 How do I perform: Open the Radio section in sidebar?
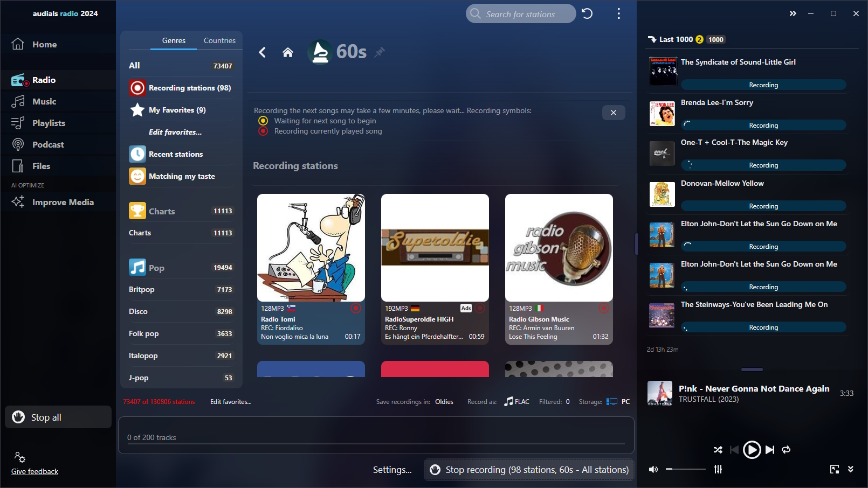[58, 80]
